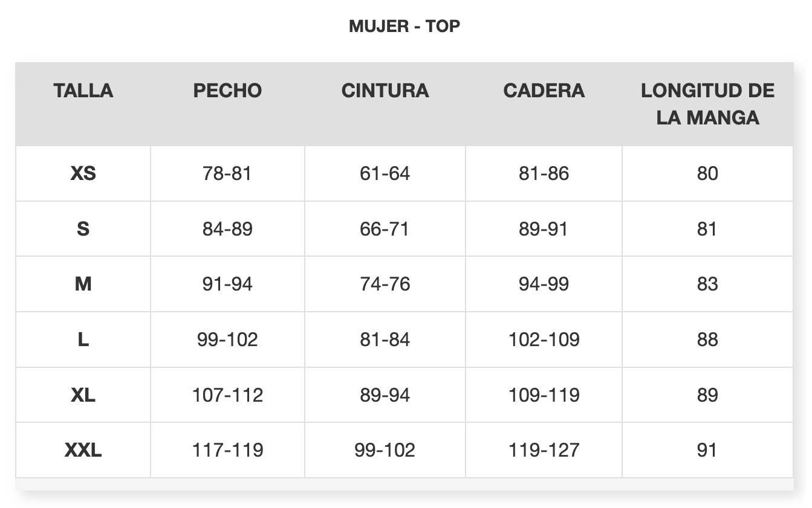The image size is (812, 508).
Task: Click the PECHO column header
Action: click(227, 91)
